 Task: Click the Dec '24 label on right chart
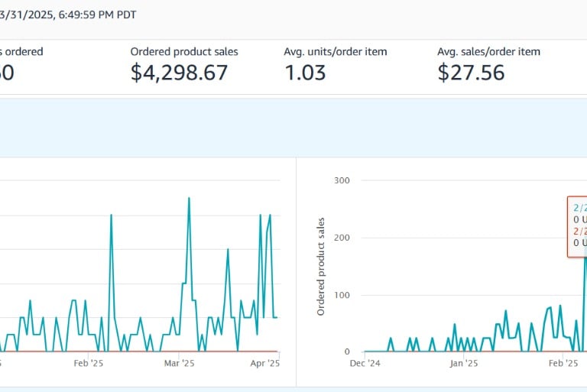pyautogui.click(x=364, y=364)
